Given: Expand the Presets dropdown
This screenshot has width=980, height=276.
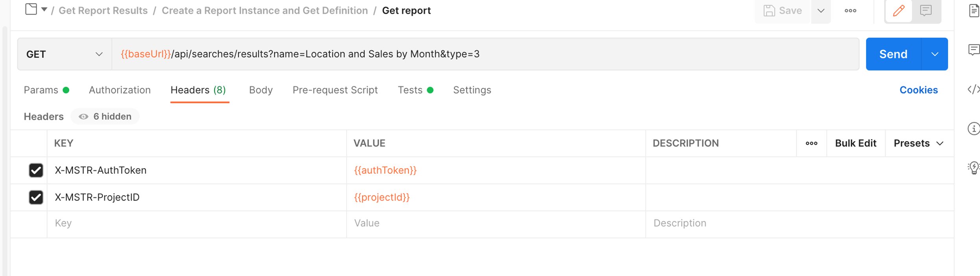Looking at the screenshot, I should coord(918,144).
